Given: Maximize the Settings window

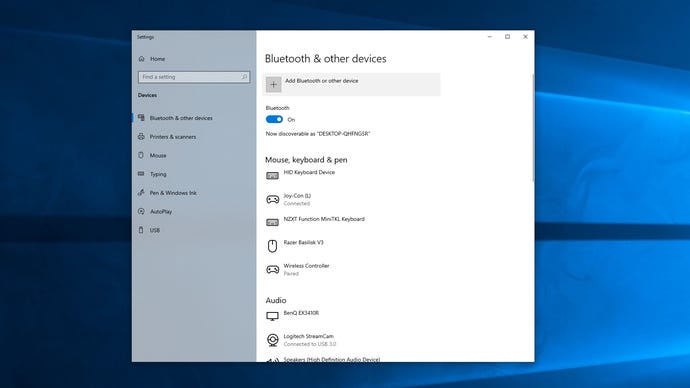Looking at the screenshot, I should (507, 37).
